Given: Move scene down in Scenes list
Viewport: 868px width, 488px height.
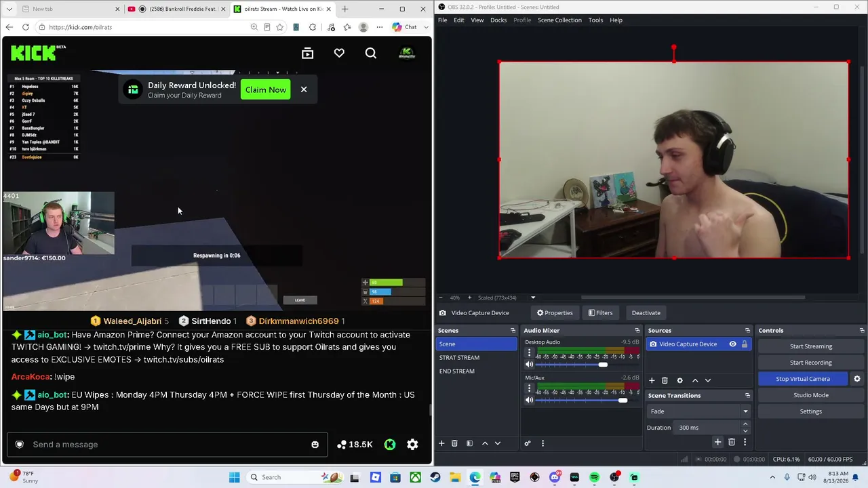Looking at the screenshot, I should coord(498,443).
